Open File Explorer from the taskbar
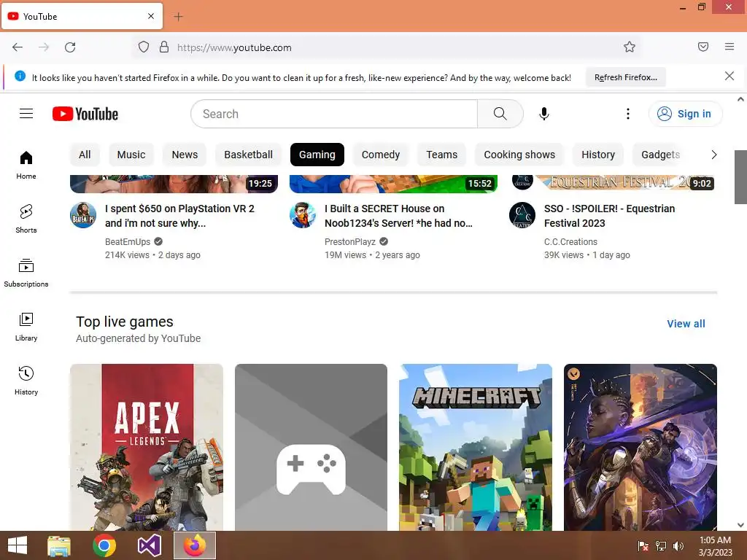This screenshot has width=747, height=560. pyautogui.click(x=59, y=545)
